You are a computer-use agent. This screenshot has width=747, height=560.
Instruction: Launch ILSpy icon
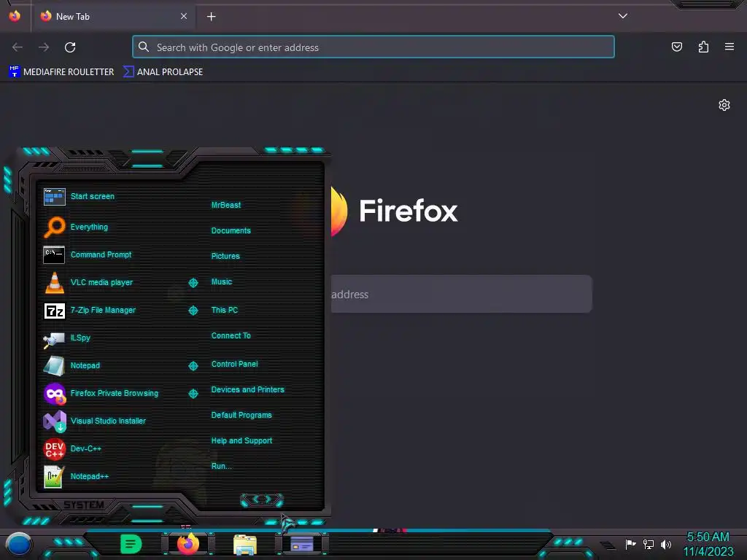54,338
